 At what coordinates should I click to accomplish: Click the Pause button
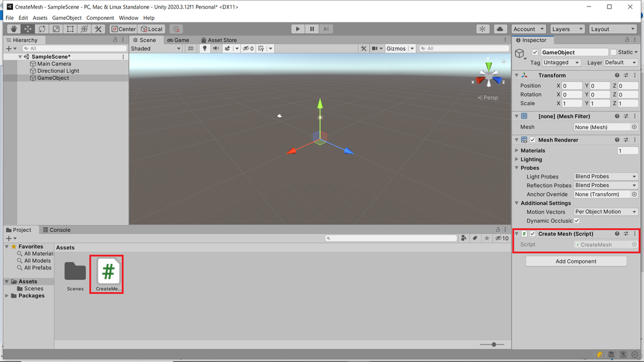tap(312, 29)
